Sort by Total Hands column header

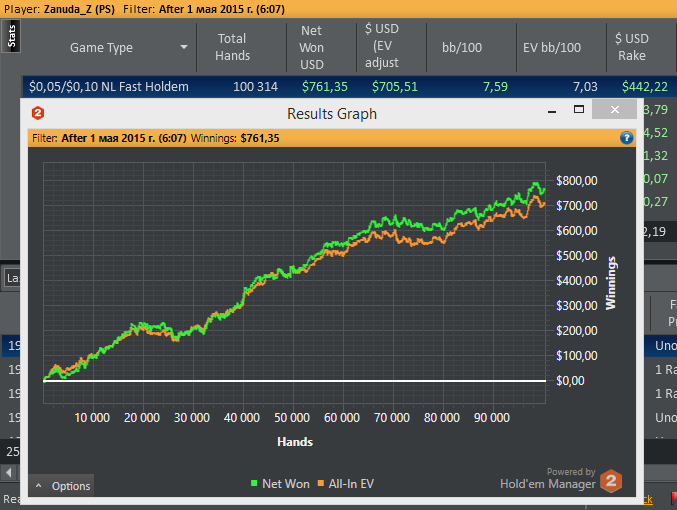click(x=232, y=47)
